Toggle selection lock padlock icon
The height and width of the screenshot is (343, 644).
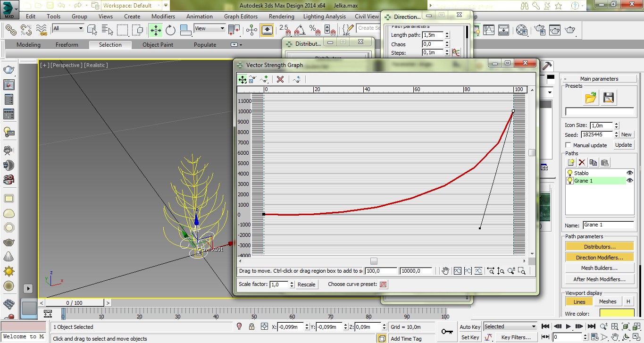251,326
